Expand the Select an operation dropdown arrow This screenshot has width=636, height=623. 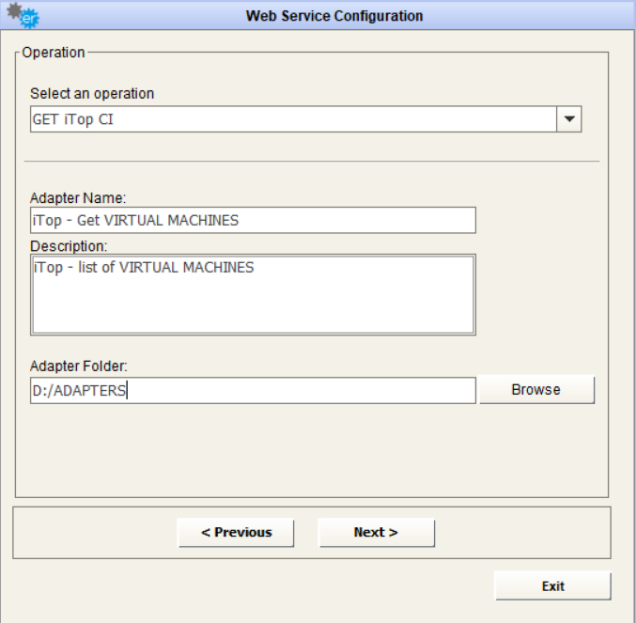pos(569,118)
